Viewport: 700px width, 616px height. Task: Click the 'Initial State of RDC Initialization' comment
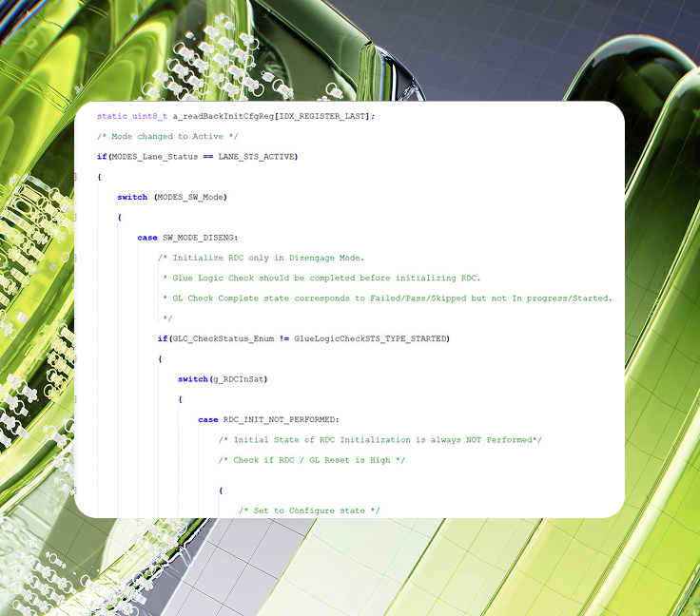tap(379, 439)
